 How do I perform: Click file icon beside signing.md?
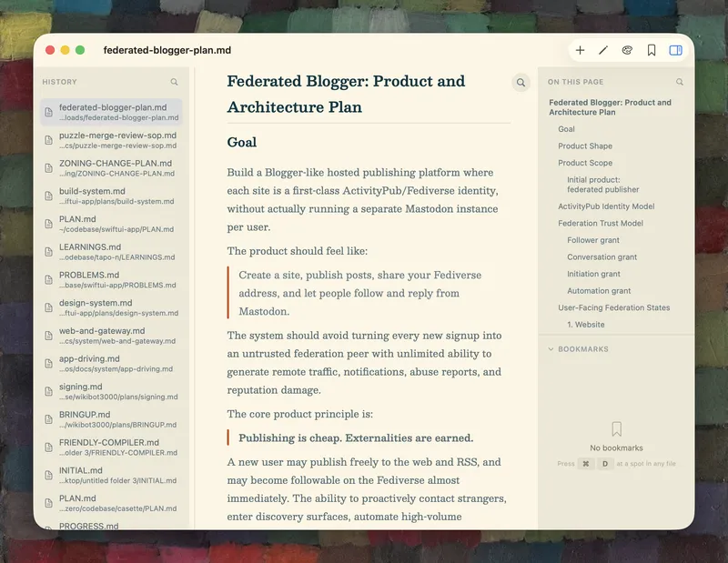pos(49,391)
